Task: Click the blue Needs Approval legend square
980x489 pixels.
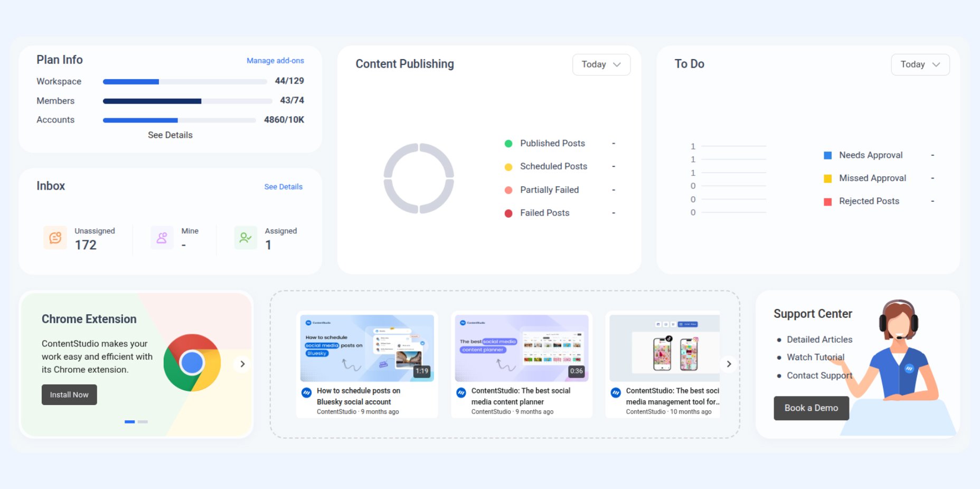Action: coord(827,155)
